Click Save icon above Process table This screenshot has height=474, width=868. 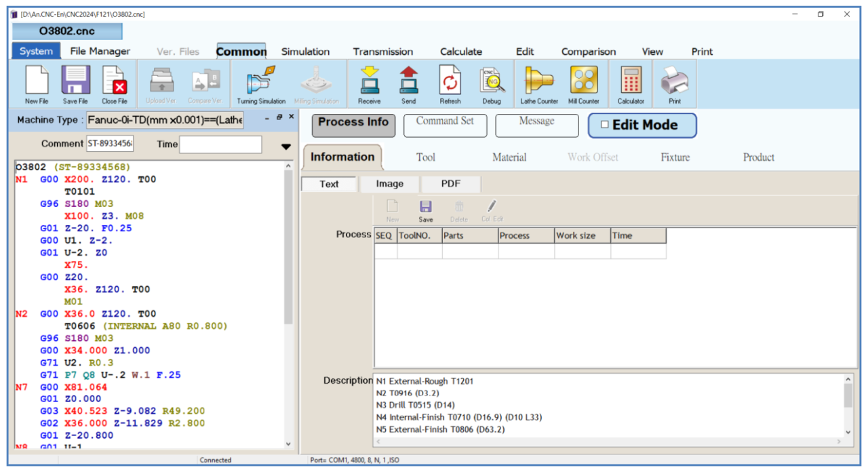pos(426,211)
